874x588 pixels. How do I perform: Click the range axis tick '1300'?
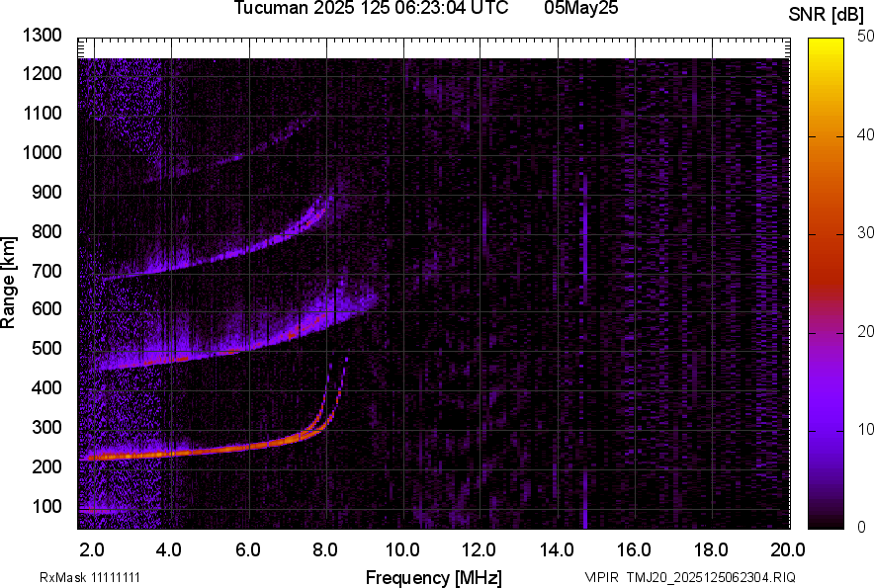tap(42, 36)
